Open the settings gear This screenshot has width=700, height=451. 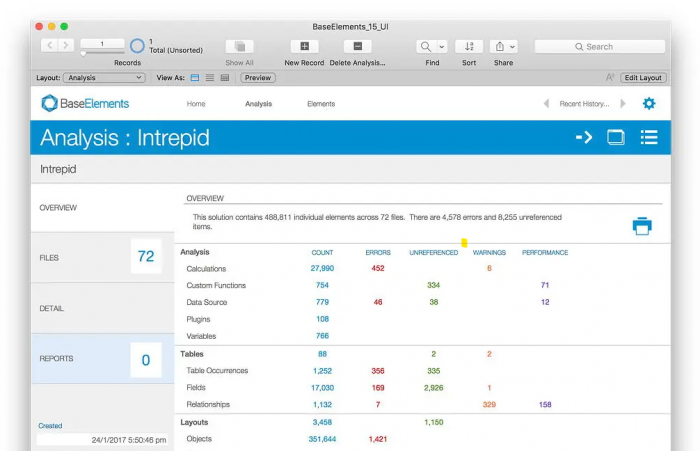pos(649,104)
